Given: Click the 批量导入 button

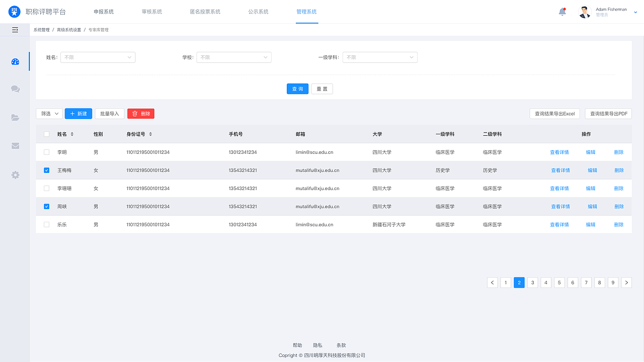Looking at the screenshot, I should [x=110, y=114].
